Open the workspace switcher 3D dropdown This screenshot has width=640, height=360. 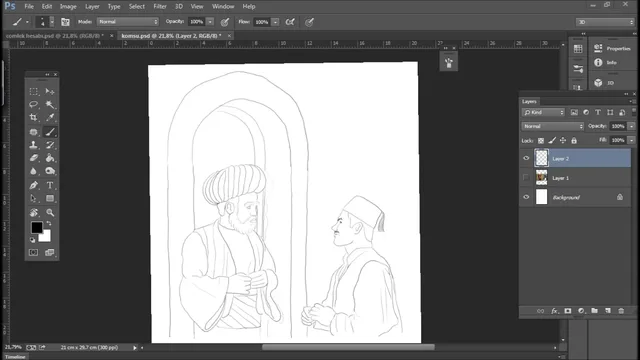coord(605,22)
